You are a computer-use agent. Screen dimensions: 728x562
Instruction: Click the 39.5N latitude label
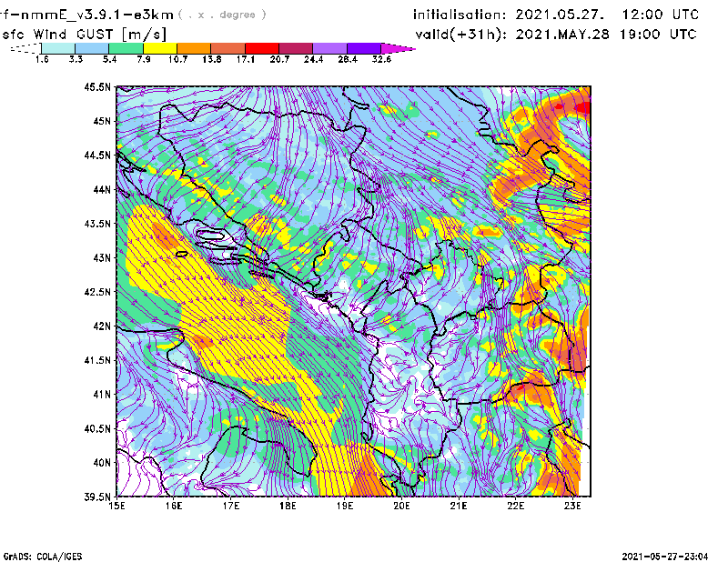coord(97,497)
